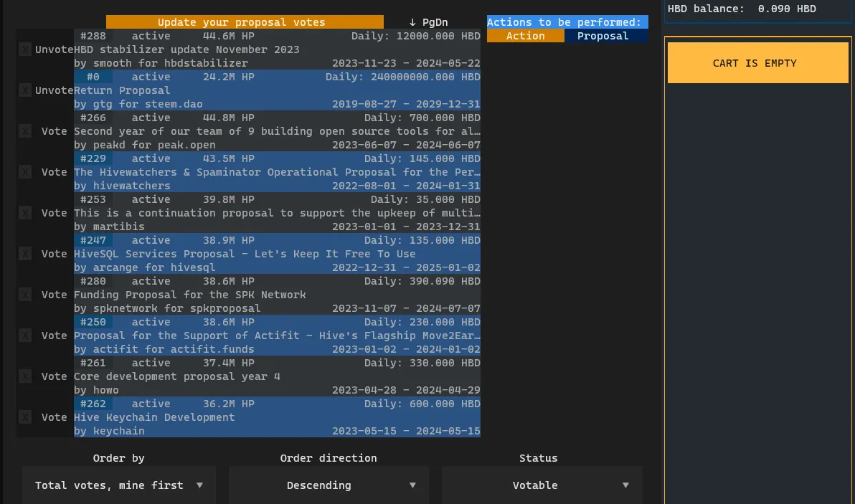Screen dimensions: 855x504
Task: Click the 44.8M HP vote total
Action: [x=229, y=118]
